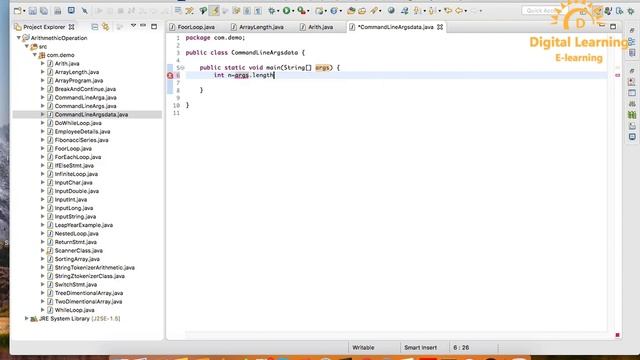Click the Save toolbar icon

click(33, 11)
